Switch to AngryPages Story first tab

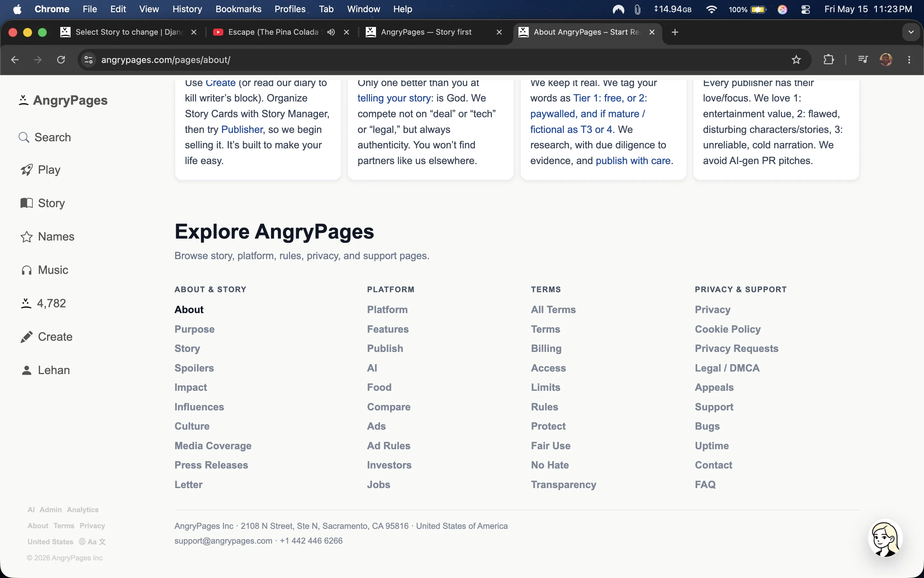click(434, 32)
